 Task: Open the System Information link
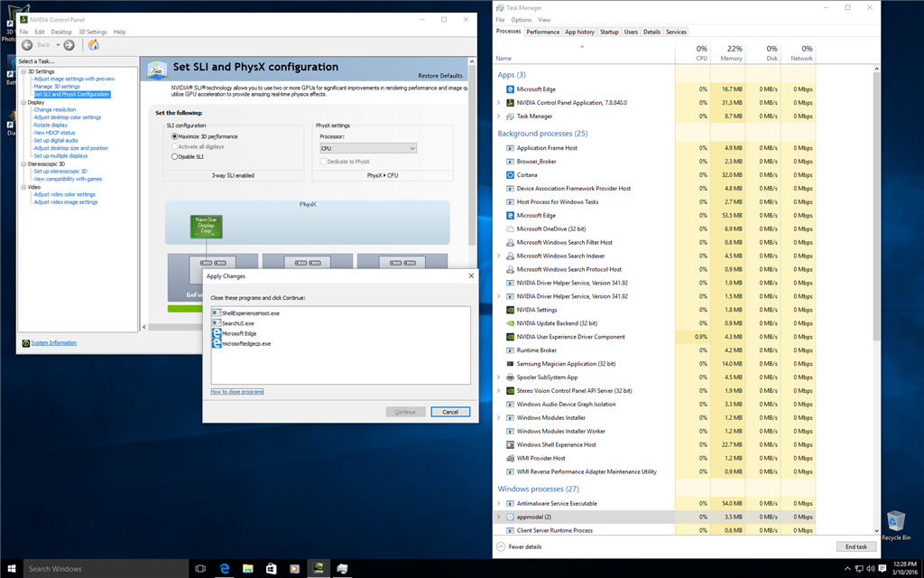tap(53, 342)
